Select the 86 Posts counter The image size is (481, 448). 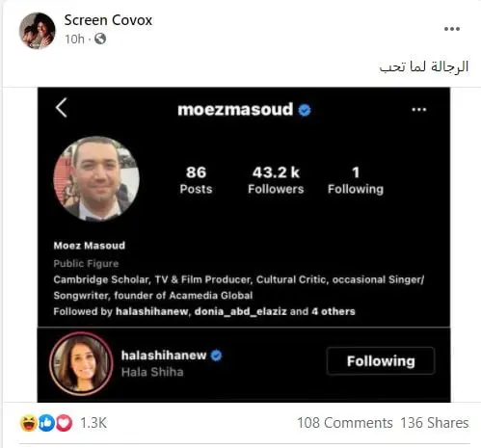(196, 180)
